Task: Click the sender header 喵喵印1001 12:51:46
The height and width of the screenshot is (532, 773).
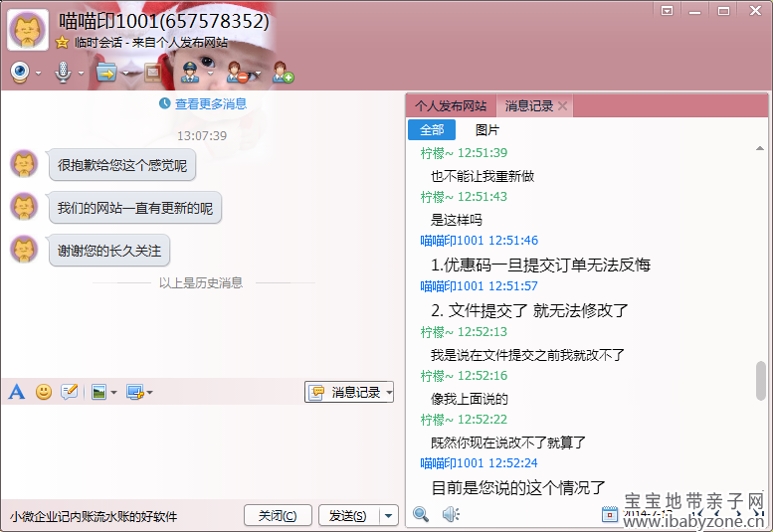Action: coord(479,241)
